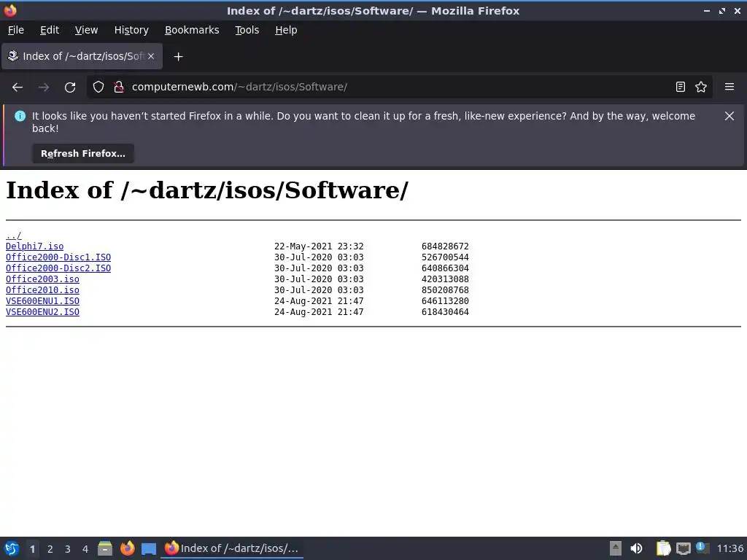Click the 618430464 size value
The image size is (747, 560).
click(445, 312)
